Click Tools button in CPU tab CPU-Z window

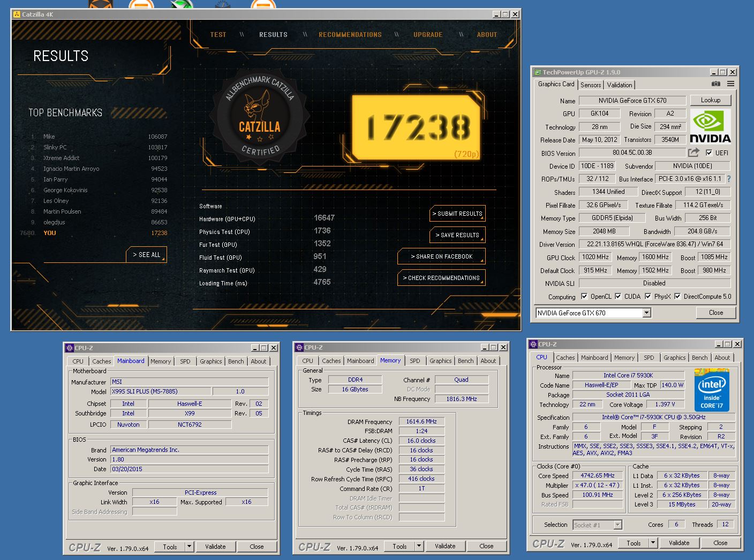click(x=634, y=543)
